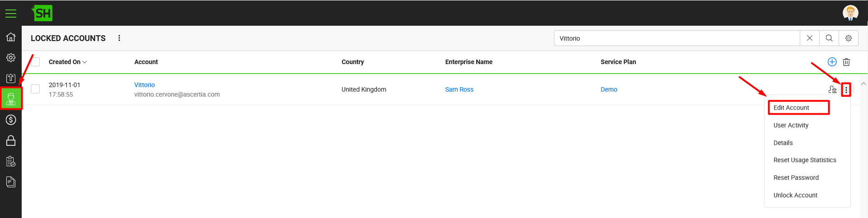Sort by Created On column chevron
This screenshot has height=218, width=868.
pyautogui.click(x=84, y=62)
